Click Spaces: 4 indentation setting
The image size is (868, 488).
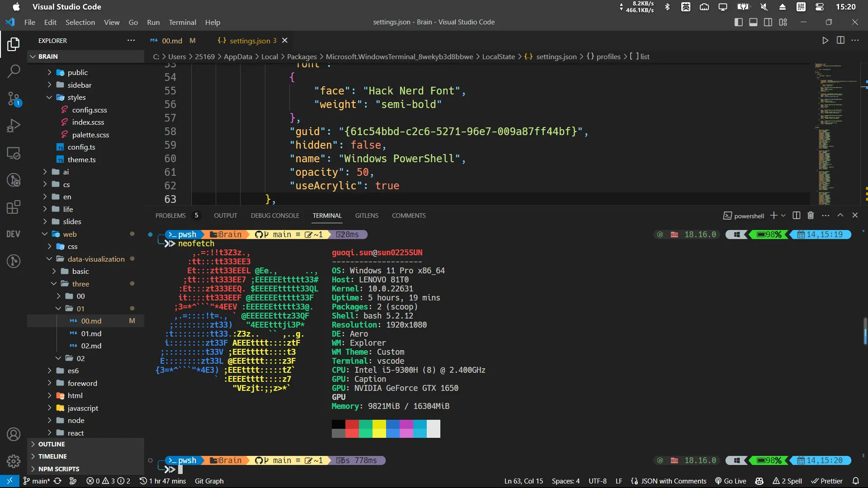tap(566, 481)
